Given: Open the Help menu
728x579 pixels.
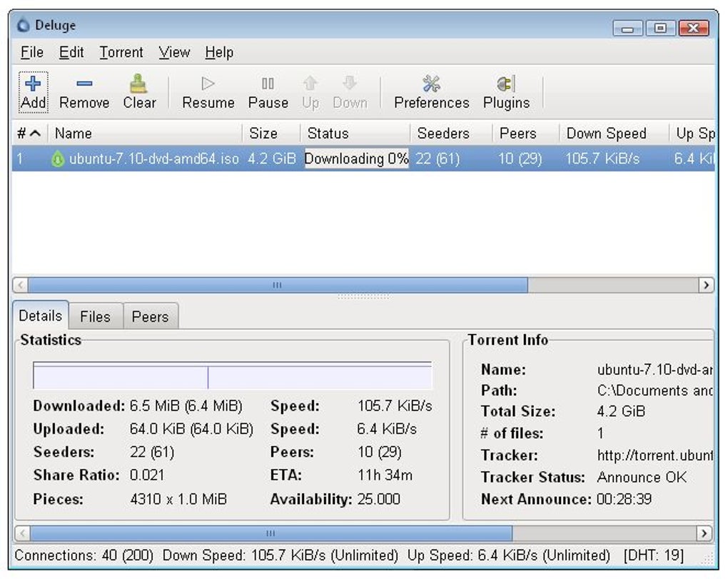Looking at the screenshot, I should pos(219,52).
